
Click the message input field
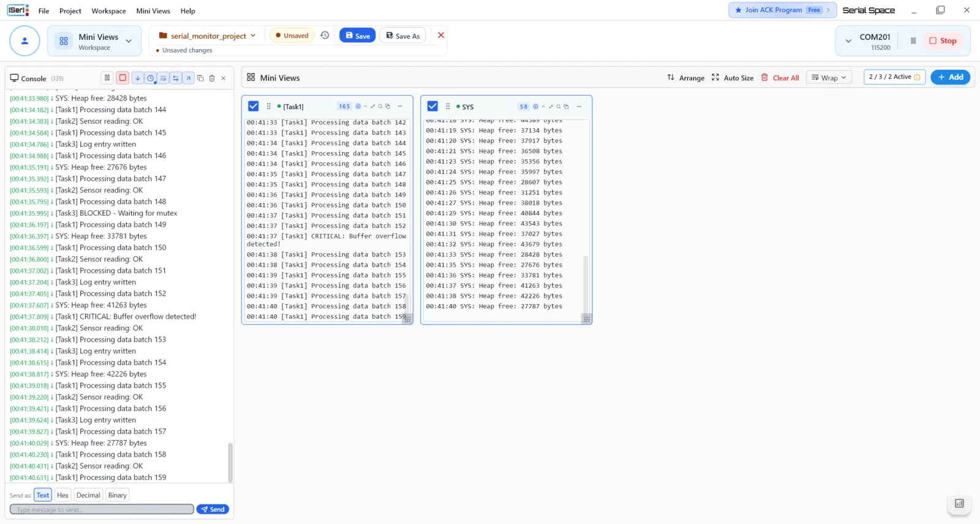[x=102, y=509]
